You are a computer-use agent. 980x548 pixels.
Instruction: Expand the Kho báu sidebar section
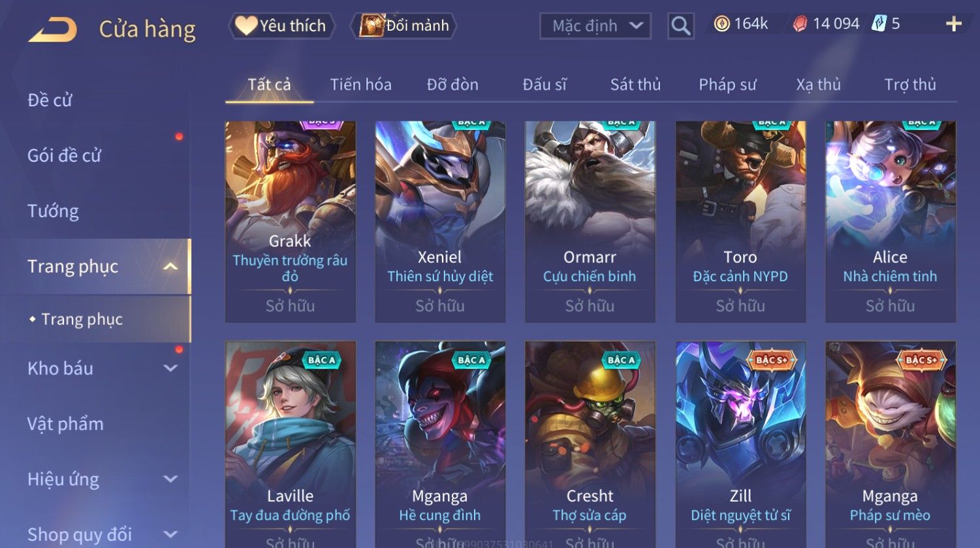tap(170, 368)
